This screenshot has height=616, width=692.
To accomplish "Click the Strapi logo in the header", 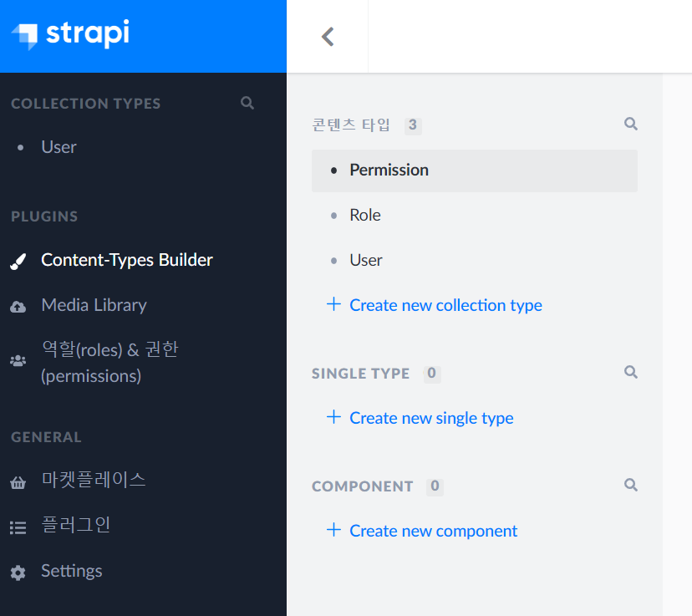I will 70,34.
